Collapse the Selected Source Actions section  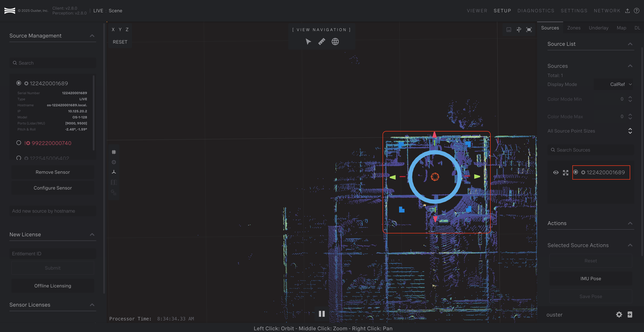[x=630, y=245]
